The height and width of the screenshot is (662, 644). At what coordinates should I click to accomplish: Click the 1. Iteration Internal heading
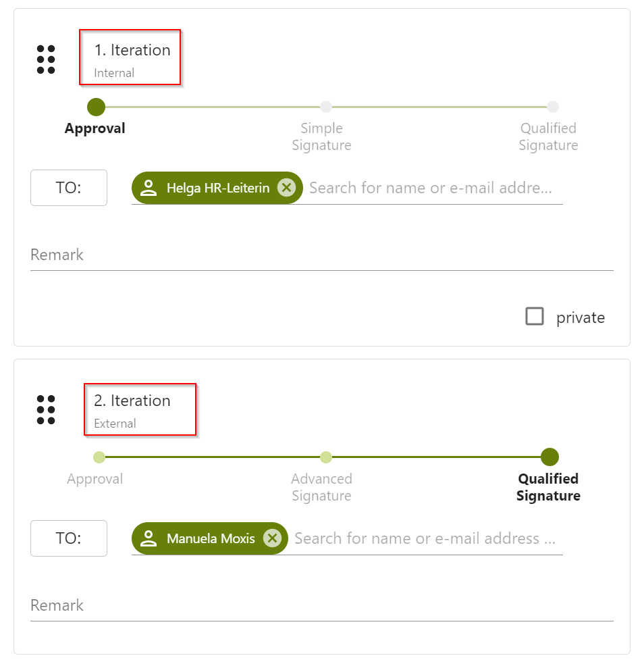click(x=131, y=58)
